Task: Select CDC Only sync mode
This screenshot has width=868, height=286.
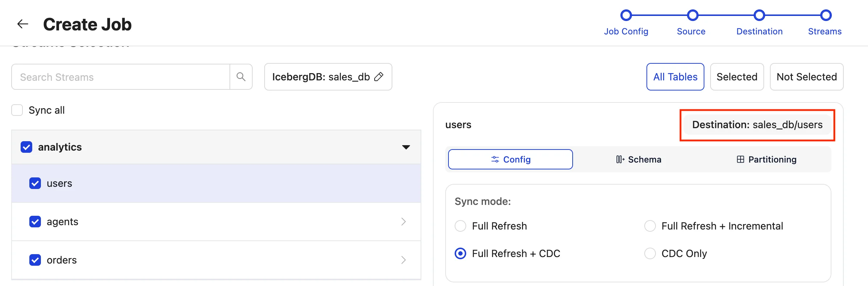Action: [x=650, y=253]
